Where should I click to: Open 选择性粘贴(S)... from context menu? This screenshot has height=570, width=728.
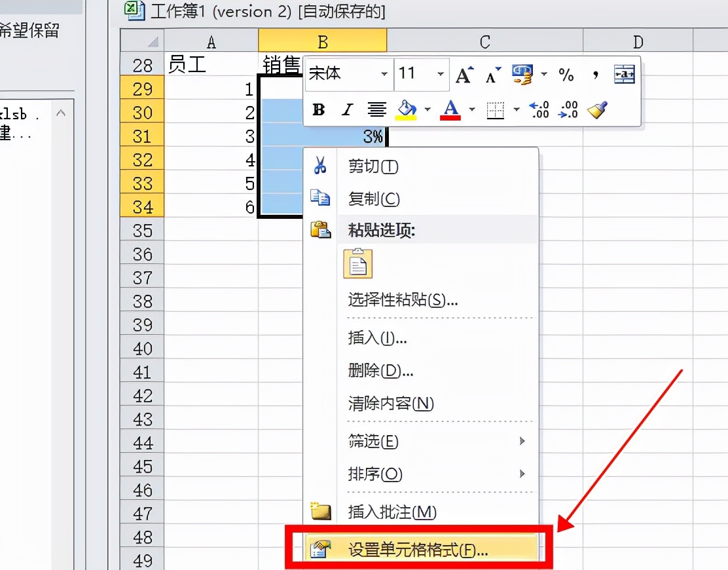coord(421,300)
